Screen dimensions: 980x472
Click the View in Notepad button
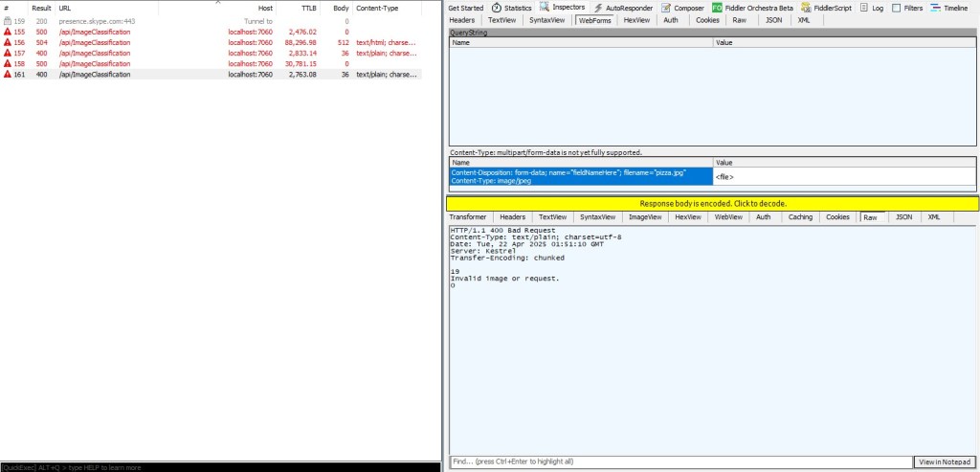point(945,461)
